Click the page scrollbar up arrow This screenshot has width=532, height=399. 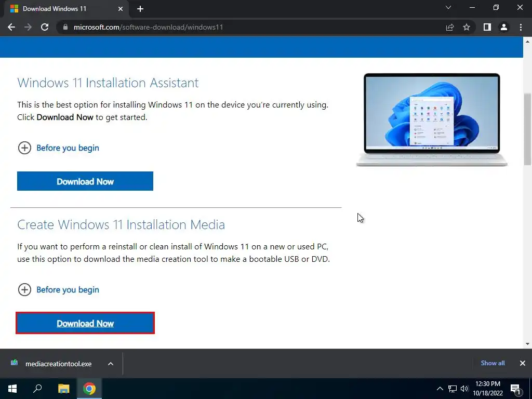click(527, 42)
